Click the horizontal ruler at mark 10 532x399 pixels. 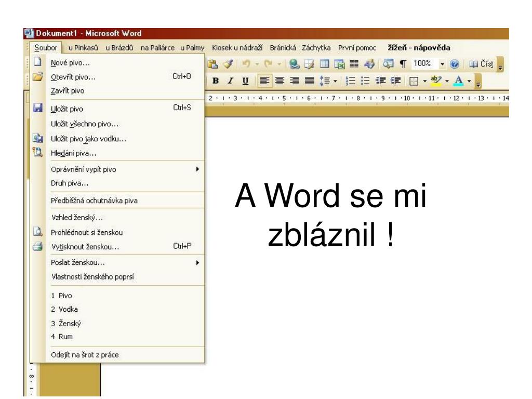pos(407,98)
